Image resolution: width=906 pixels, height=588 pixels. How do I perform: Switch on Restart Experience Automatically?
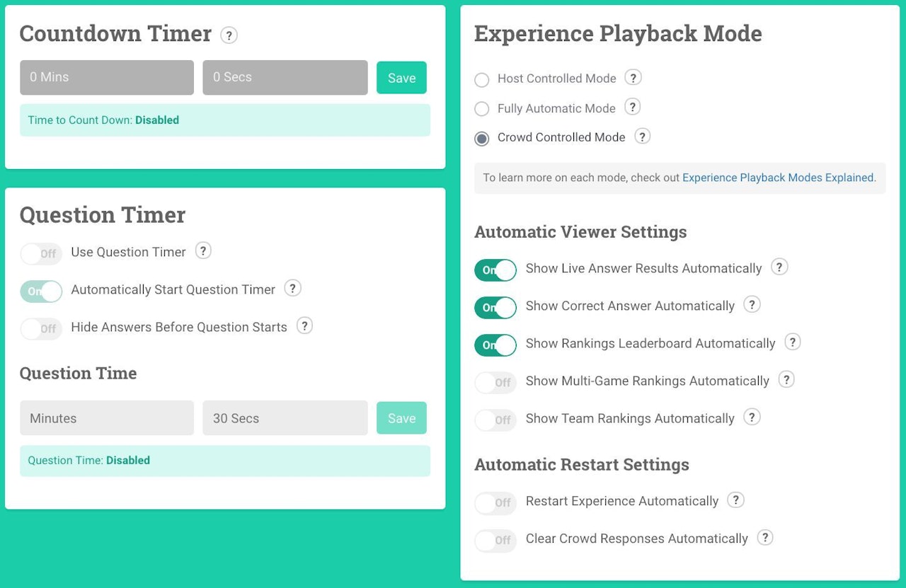[495, 502]
